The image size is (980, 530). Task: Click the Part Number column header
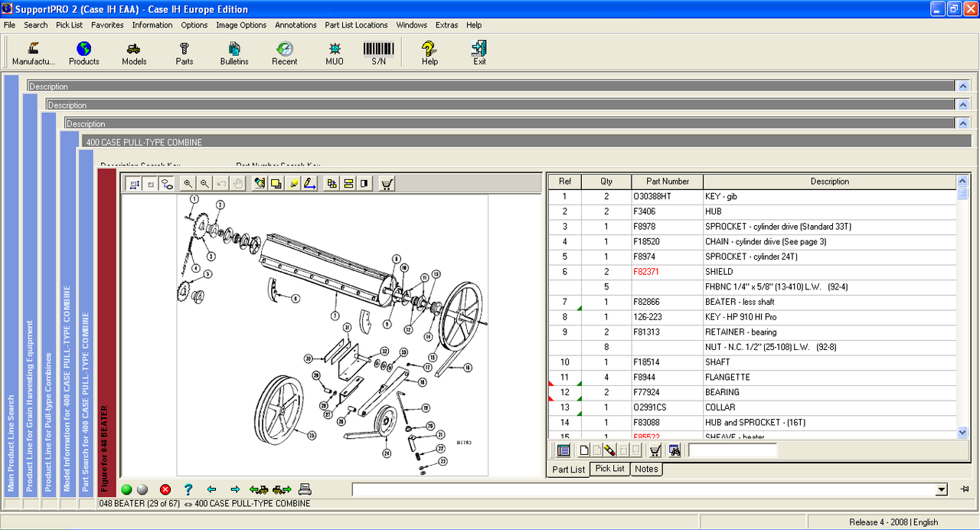point(668,182)
